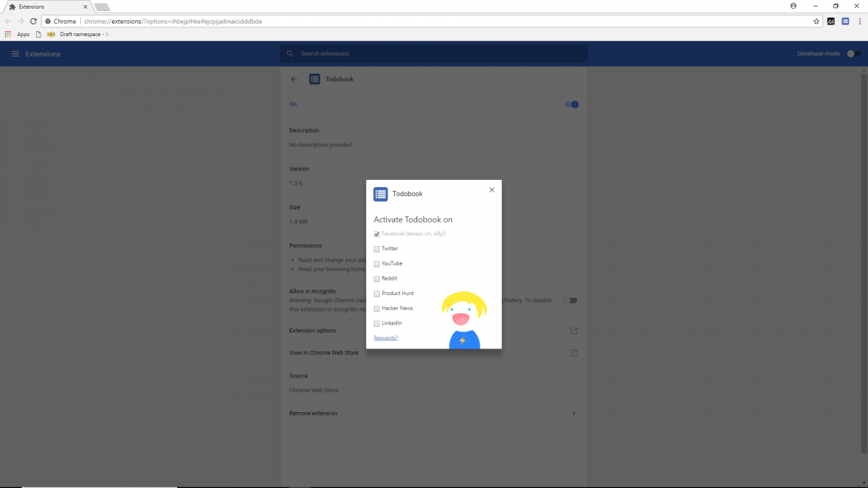Click the Facebook (always on) checkbox
868x488 pixels.
377,234
